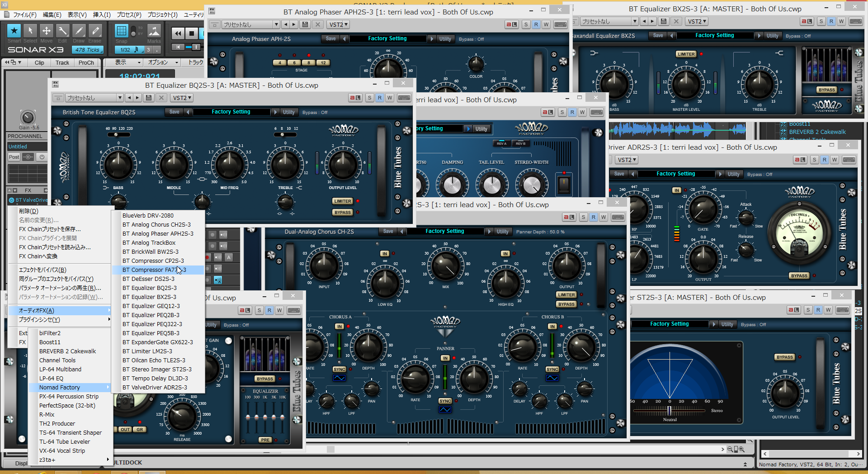Click Save button in British Tone Equalizer BQ2S

tap(175, 112)
